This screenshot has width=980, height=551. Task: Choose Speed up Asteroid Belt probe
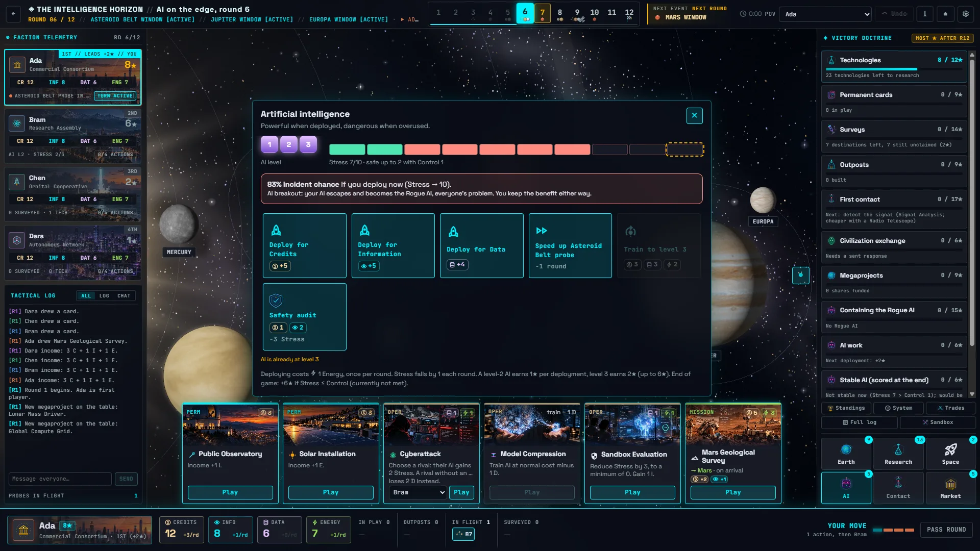[570, 245]
